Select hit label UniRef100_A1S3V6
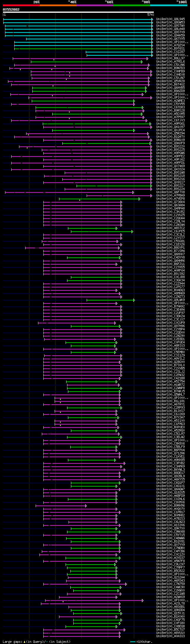This screenshot has width=190, height=644. tap(170, 525)
